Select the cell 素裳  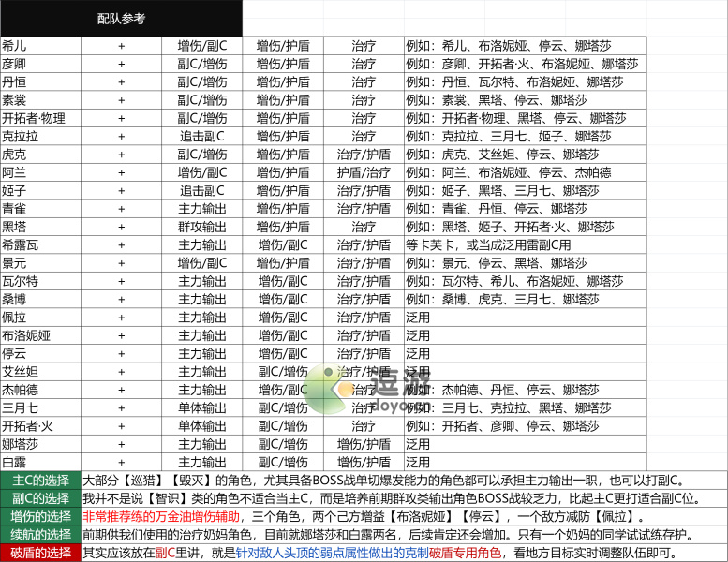(x=41, y=100)
